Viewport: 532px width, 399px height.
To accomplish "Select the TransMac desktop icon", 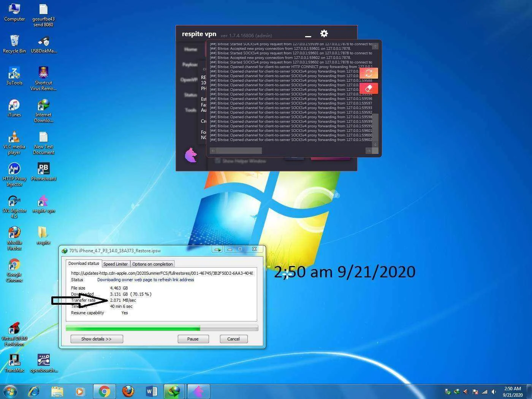I will pyautogui.click(x=14, y=363).
